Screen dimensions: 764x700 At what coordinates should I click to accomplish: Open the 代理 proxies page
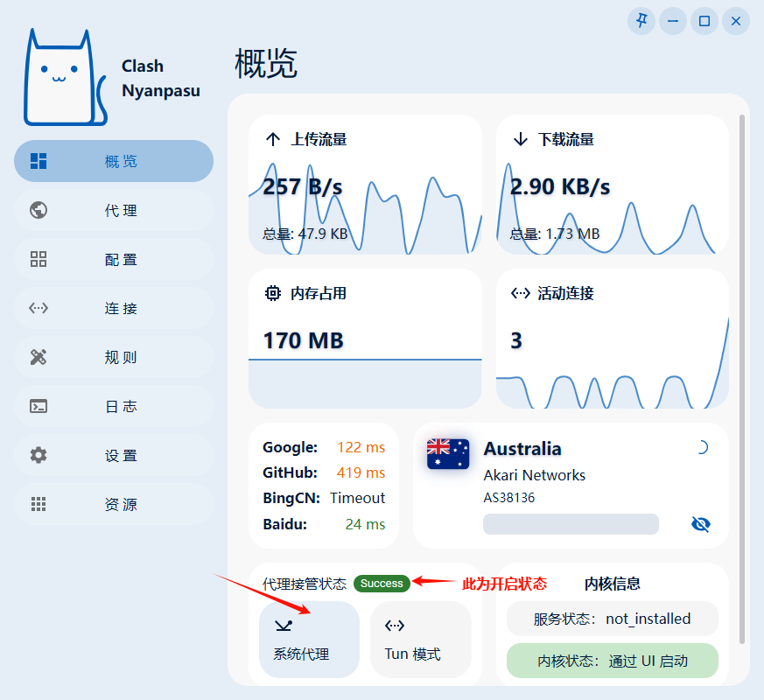[x=114, y=211]
